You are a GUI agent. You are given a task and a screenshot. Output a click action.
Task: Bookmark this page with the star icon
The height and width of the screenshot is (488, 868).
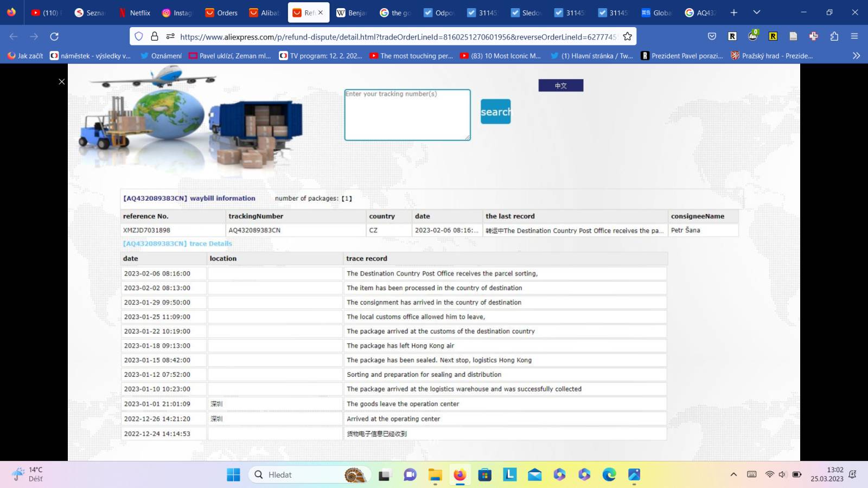(x=627, y=36)
